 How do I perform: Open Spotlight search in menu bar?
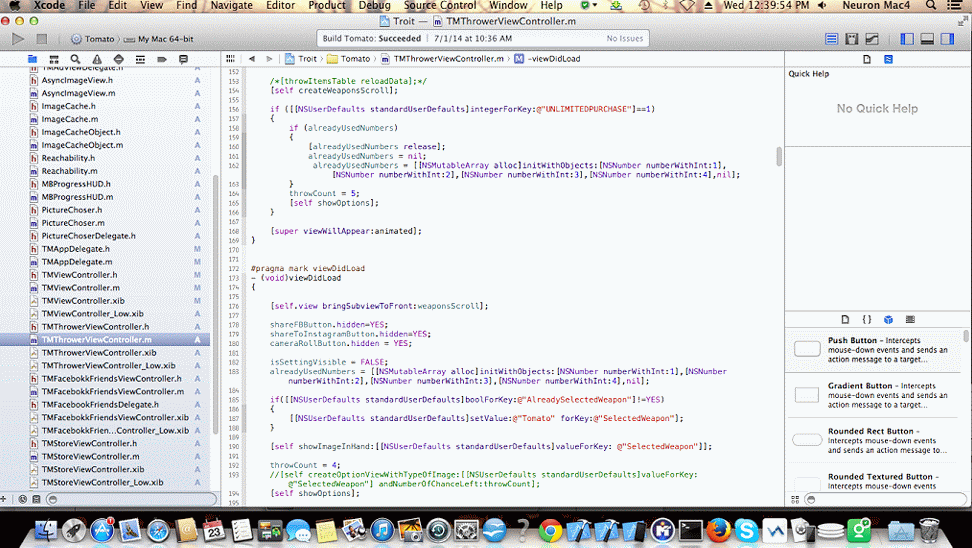[x=931, y=6]
